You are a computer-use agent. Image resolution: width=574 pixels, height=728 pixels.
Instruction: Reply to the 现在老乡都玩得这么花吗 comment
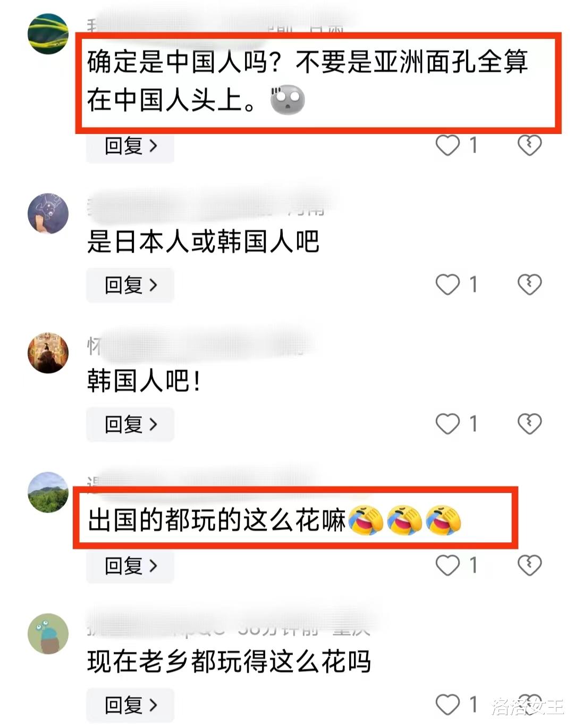point(130,705)
